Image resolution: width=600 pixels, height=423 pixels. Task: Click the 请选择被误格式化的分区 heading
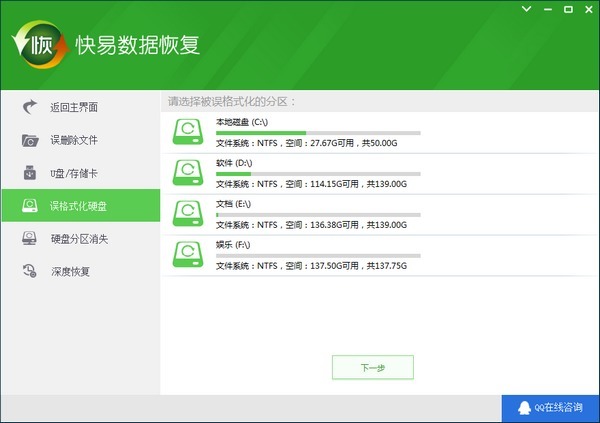pyautogui.click(x=231, y=102)
